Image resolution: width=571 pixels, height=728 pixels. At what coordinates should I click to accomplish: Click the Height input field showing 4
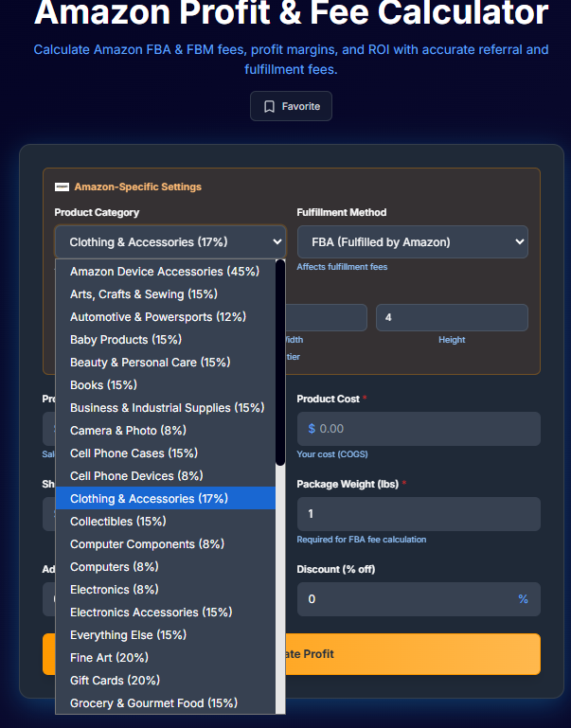pos(452,317)
